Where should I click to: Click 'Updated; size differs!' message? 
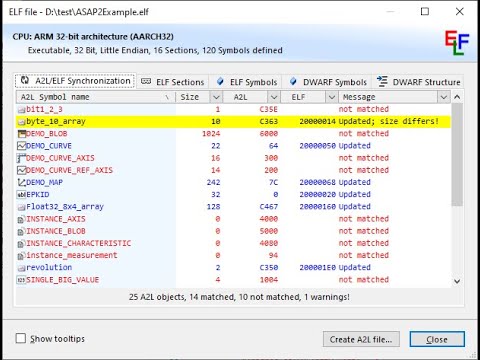pyautogui.click(x=388, y=121)
